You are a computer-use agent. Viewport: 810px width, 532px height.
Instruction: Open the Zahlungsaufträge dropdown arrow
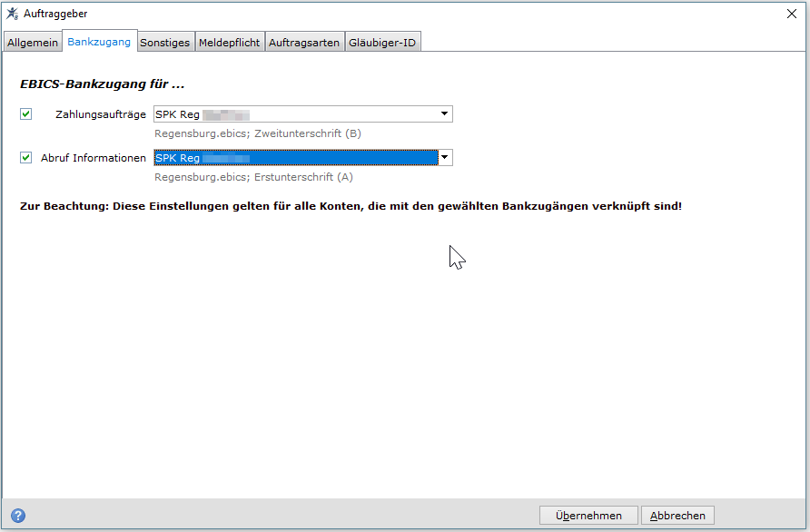444,113
